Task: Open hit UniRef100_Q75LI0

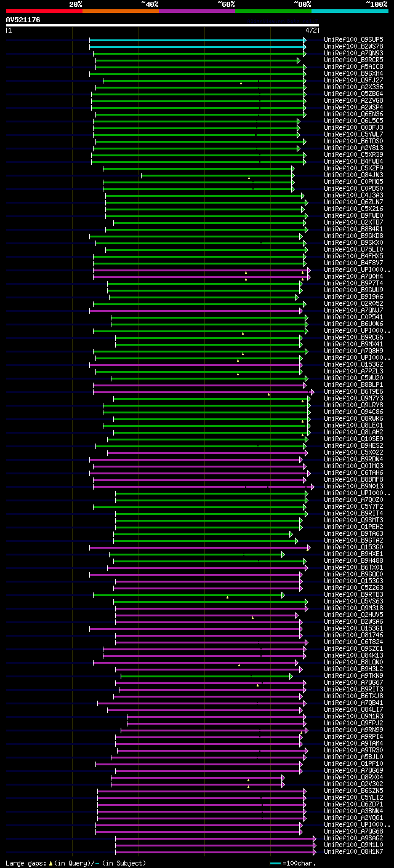Action: click(353, 250)
